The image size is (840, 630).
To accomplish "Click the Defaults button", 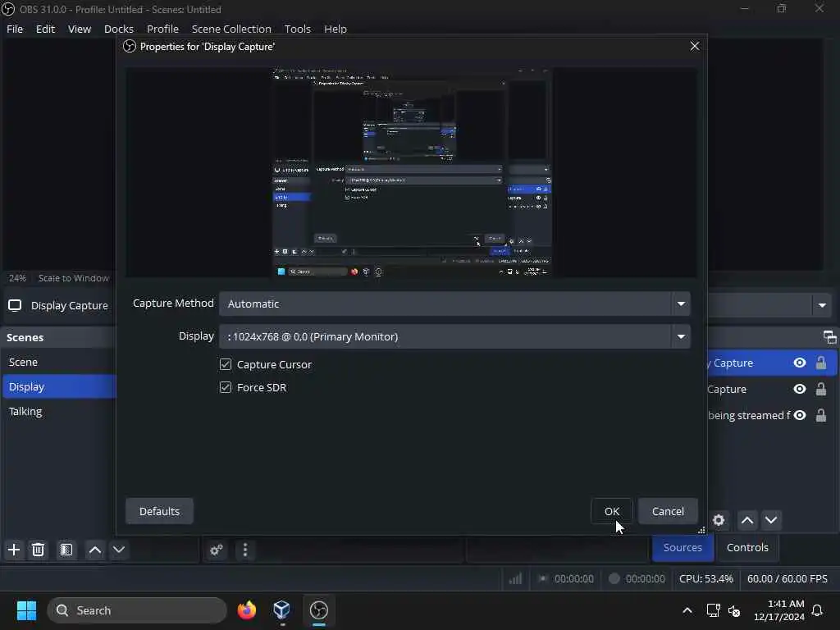I will pos(159,511).
